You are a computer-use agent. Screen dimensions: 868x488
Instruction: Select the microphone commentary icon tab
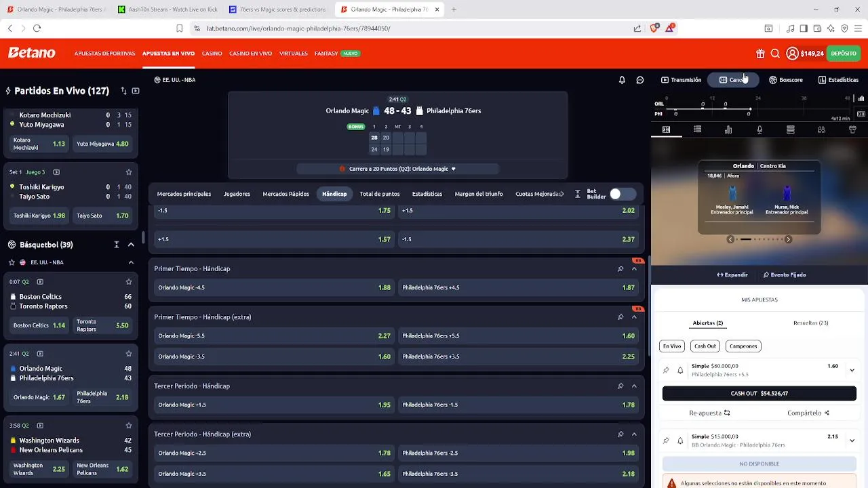point(759,129)
